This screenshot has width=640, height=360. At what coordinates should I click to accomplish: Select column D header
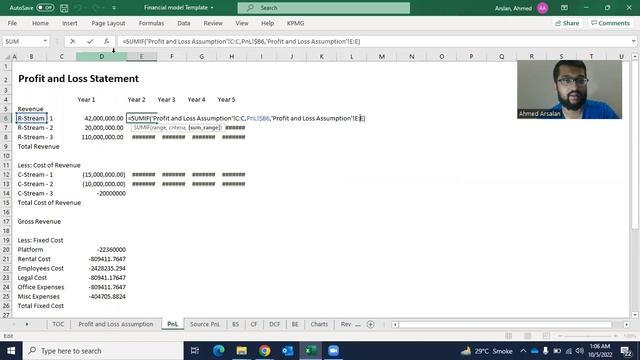pyautogui.click(x=102, y=57)
